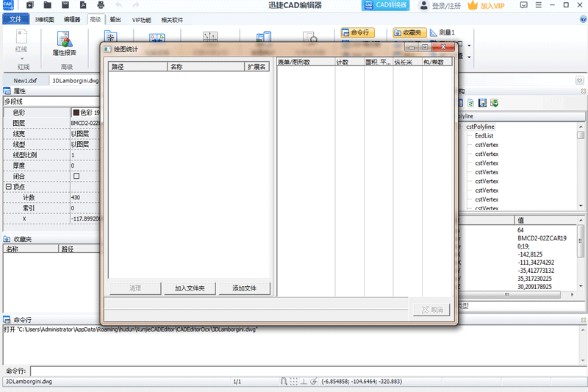Screen dimensions: 588x392
Task: Click 登录/注册 login link
Action: [x=446, y=6]
